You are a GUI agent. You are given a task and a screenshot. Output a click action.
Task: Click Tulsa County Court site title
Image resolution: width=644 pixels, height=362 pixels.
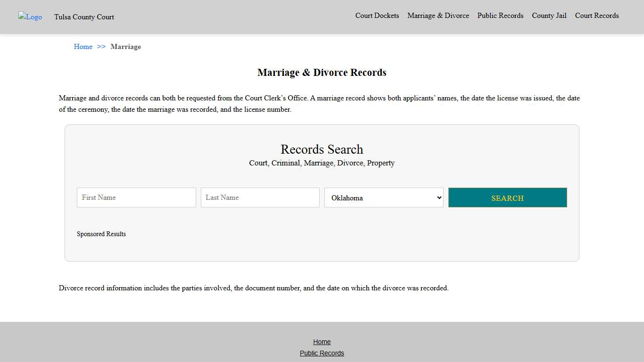84,17
